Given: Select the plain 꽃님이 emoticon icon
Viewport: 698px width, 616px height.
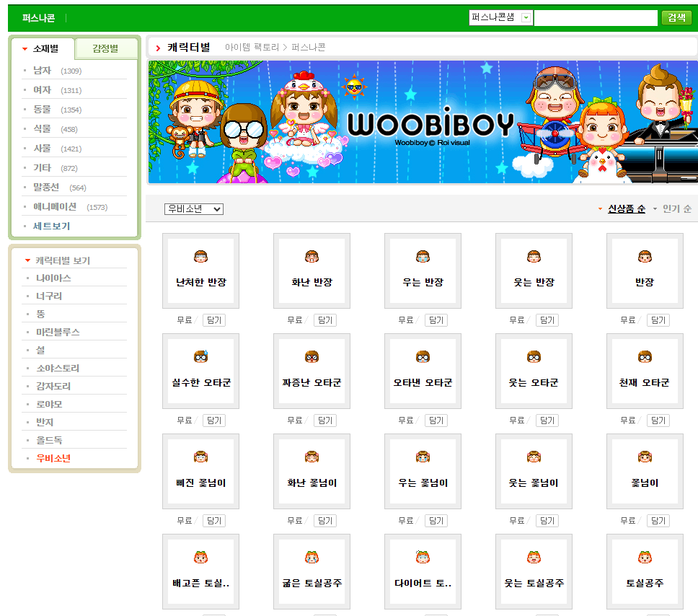Looking at the screenshot, I should [645, 457].
